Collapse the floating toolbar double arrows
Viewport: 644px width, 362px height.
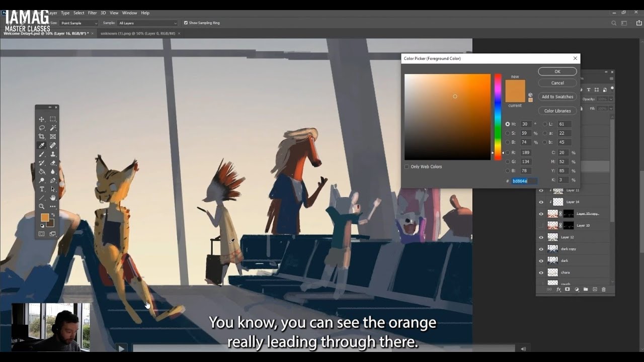50,107
